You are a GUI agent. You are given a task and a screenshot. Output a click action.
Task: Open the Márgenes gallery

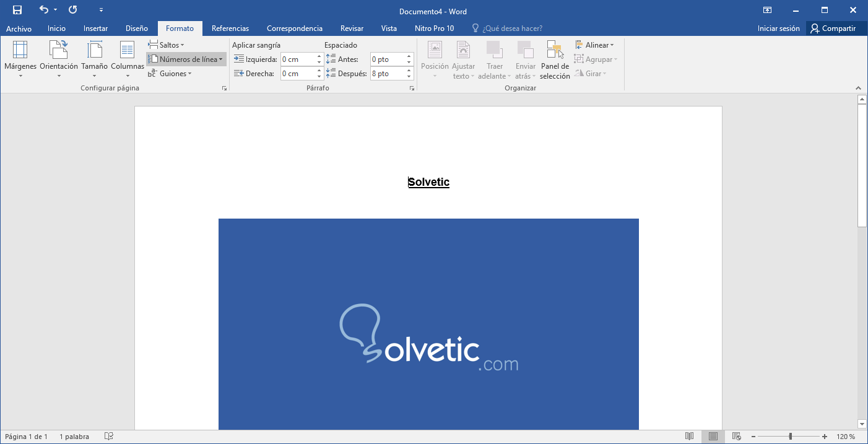(20, 59)
